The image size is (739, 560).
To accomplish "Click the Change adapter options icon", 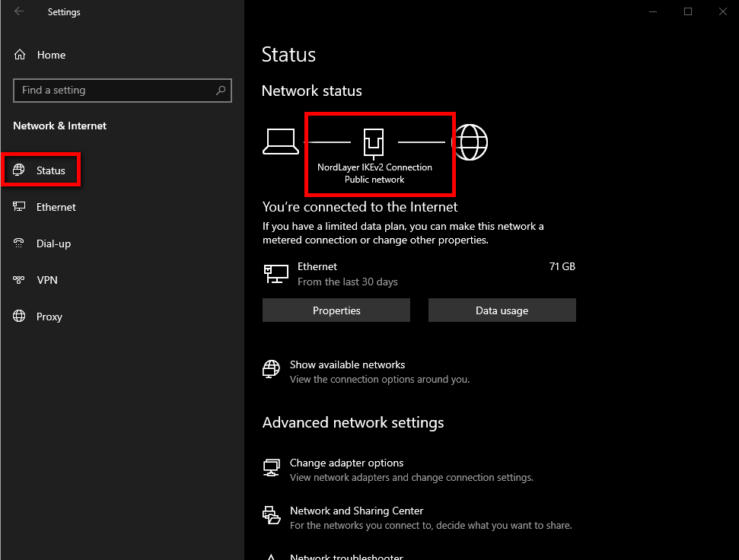I will 271,467.
